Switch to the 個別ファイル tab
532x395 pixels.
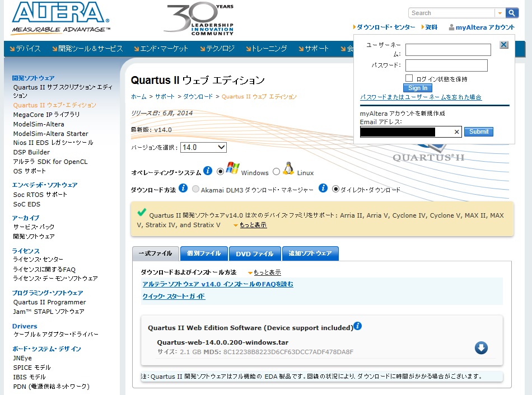[204, 253]
